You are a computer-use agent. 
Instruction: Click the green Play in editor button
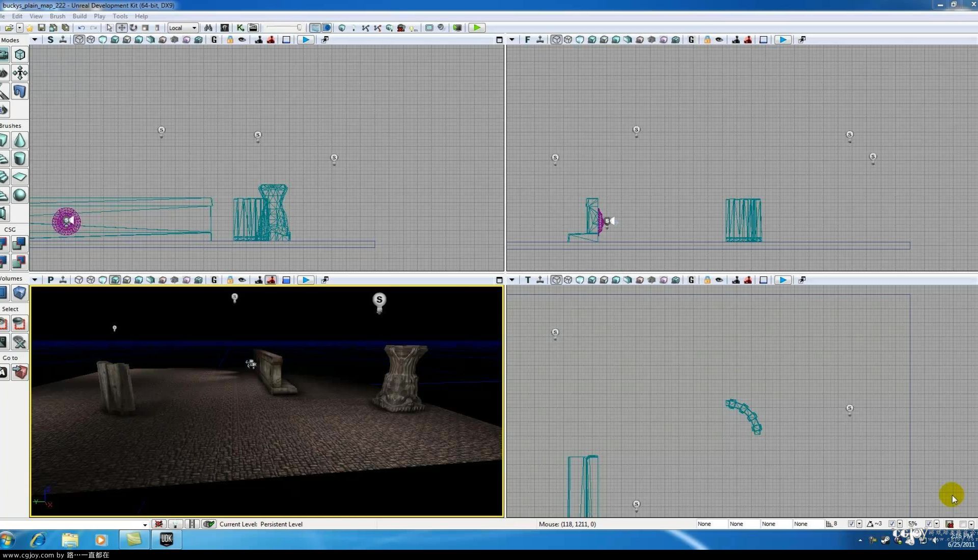(x=477, y=28)
